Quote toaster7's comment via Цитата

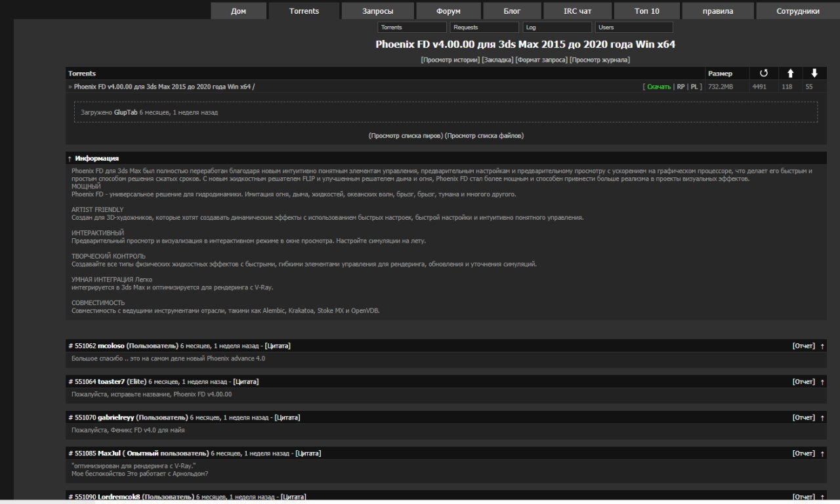tap(246, 381)
